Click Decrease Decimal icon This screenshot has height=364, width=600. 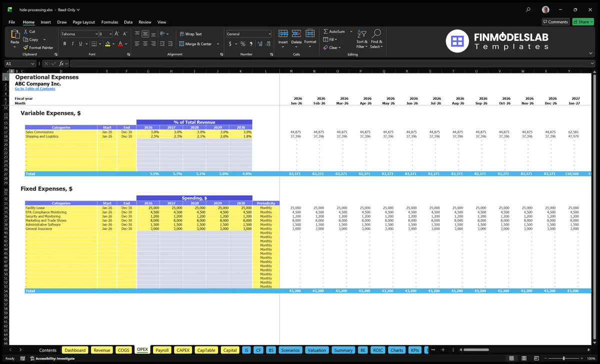(268, 44)
